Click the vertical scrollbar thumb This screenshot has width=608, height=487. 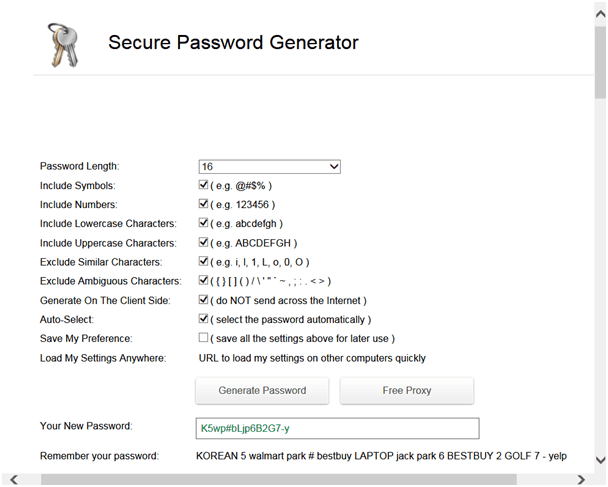click(x=601, y=63)
